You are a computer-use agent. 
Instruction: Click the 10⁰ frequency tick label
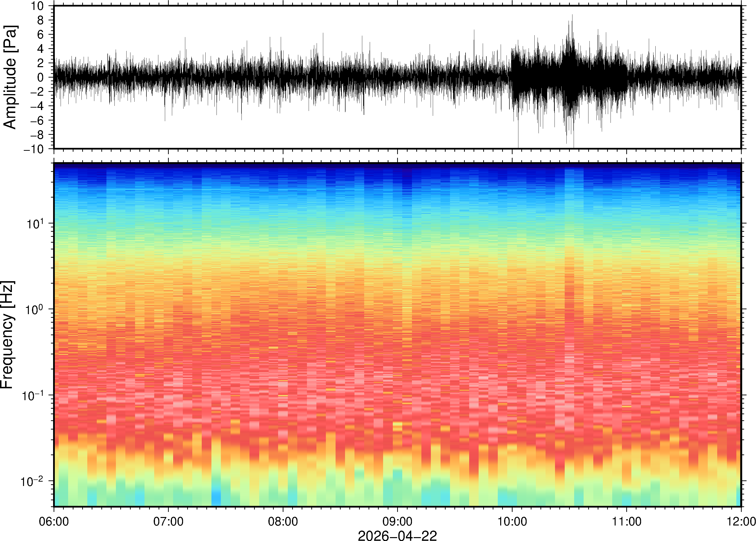coord(35,309)
